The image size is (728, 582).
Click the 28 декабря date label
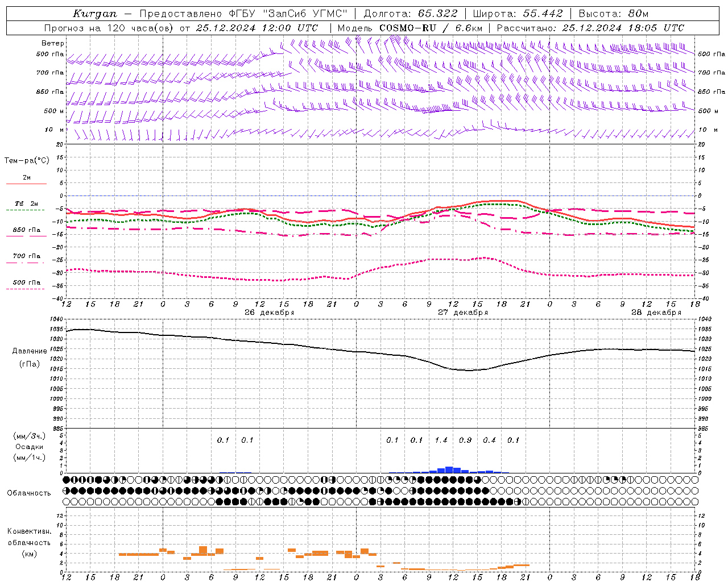click(656, 313)
